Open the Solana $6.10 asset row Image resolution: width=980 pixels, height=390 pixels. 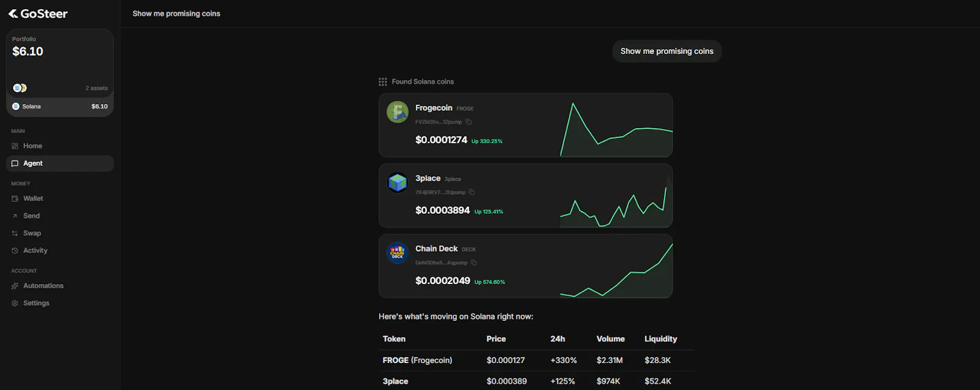pyautogui.click(x=60, y=107)
